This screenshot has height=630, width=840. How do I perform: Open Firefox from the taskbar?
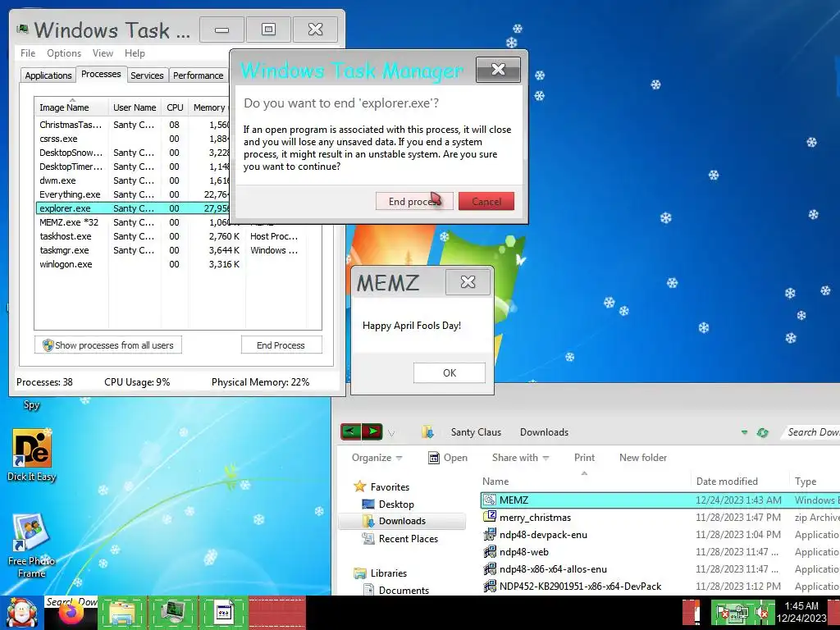click(71, 614)
